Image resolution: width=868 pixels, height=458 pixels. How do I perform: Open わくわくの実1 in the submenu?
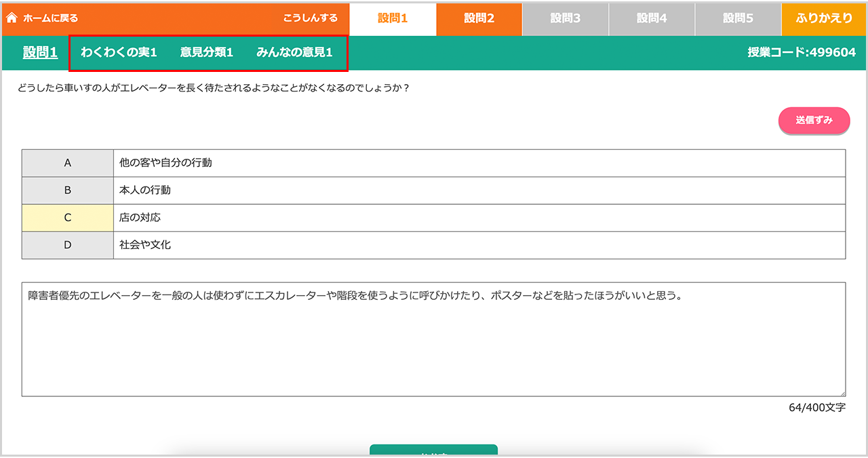pos(119,52)
